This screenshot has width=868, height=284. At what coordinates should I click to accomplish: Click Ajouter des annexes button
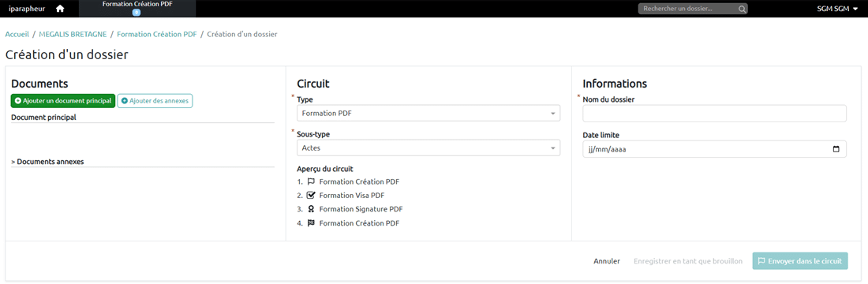click(x=155, y=101)
